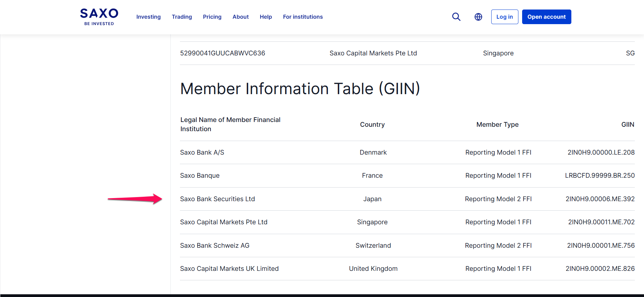The width and height of the screenshot is (644, 297).
Task: Click the Open account button
Action: (x=547, y=17)
